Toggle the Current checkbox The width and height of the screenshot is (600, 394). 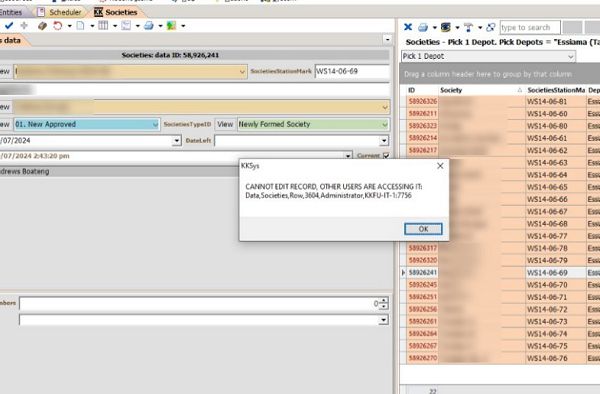(386, 156)
